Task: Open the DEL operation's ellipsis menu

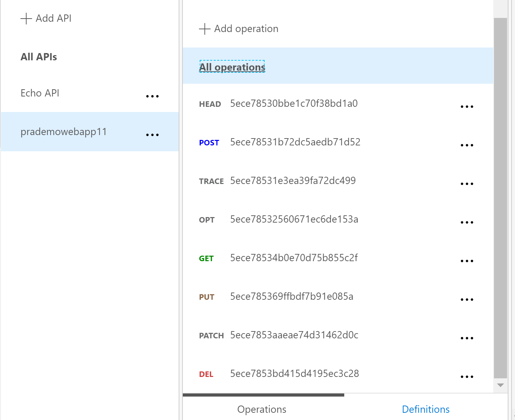Action: click(467, 376)
